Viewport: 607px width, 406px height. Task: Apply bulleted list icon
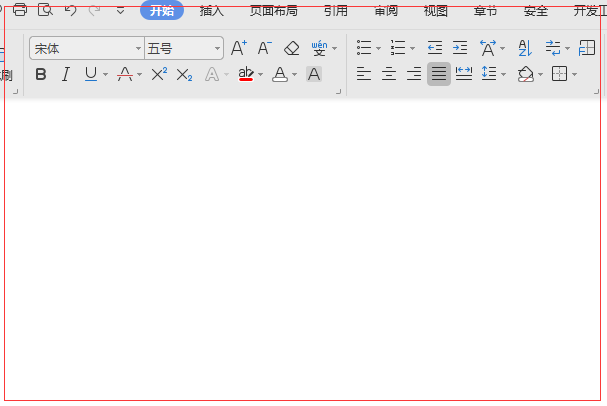pyautogui.click(x=364, y=48)
